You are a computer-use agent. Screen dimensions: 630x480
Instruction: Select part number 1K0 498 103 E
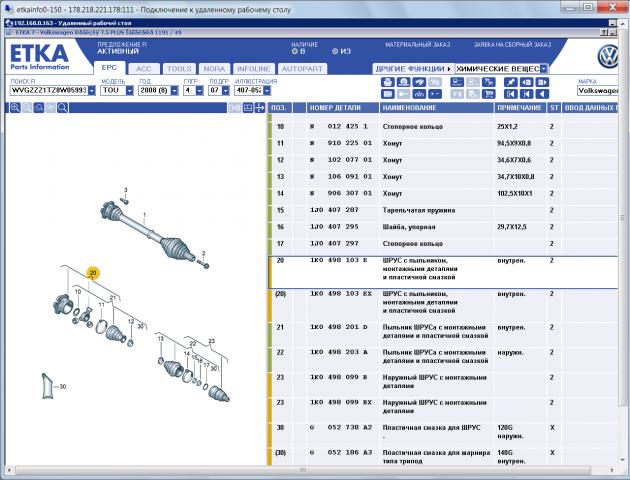(x=339, y=260)
